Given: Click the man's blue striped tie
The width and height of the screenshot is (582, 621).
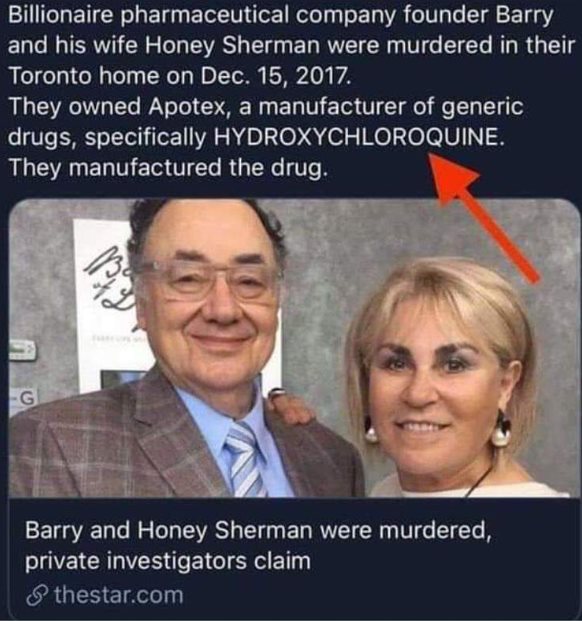Looking at the screenshot, I should (246, 459).
